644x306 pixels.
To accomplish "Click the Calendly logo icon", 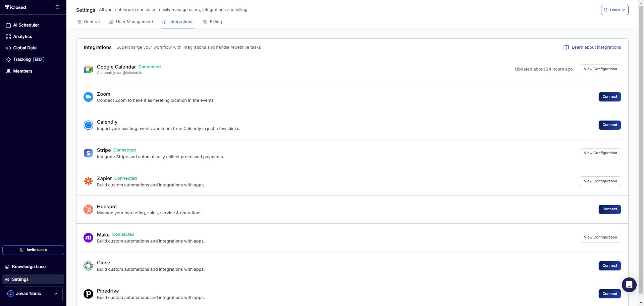I will click(x=88, y=125).
